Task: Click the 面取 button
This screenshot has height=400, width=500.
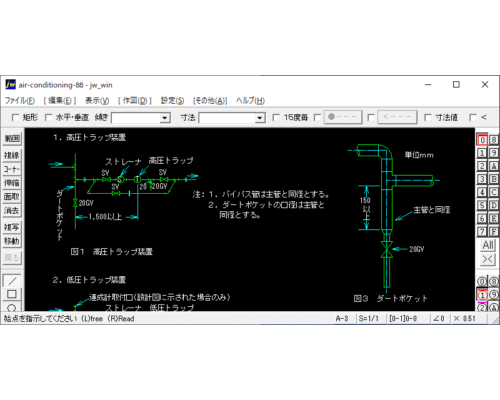Action: pyautogui.click(x=12, y=197)
